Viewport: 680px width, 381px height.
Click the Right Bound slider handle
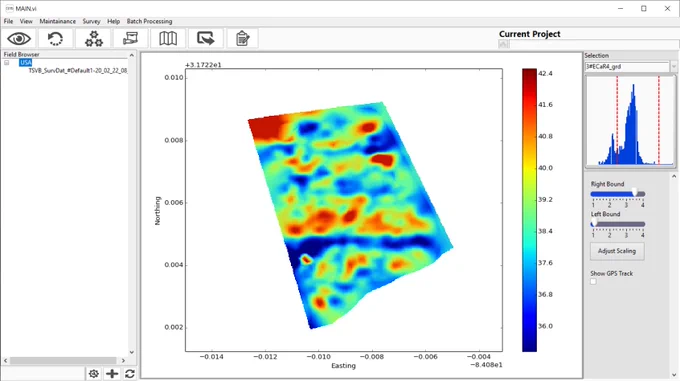pos(634,192)
